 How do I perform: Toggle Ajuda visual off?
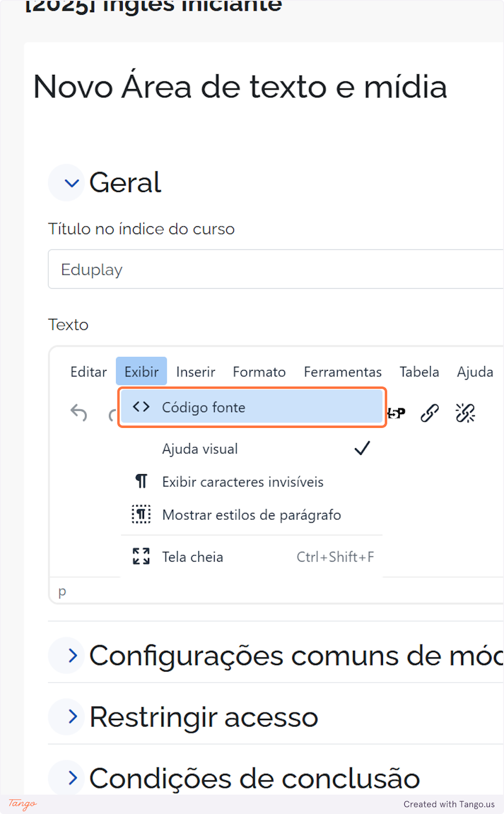pos(200,448)
